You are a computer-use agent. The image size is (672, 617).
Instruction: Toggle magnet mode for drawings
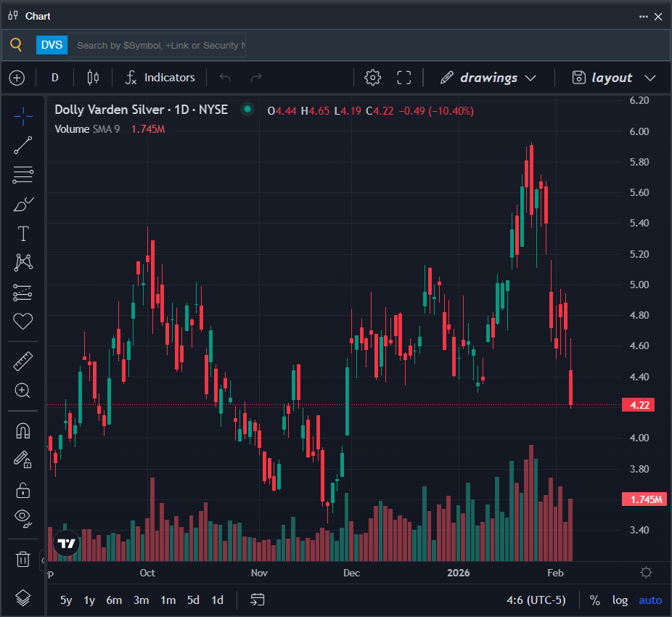tap(23, 430)
